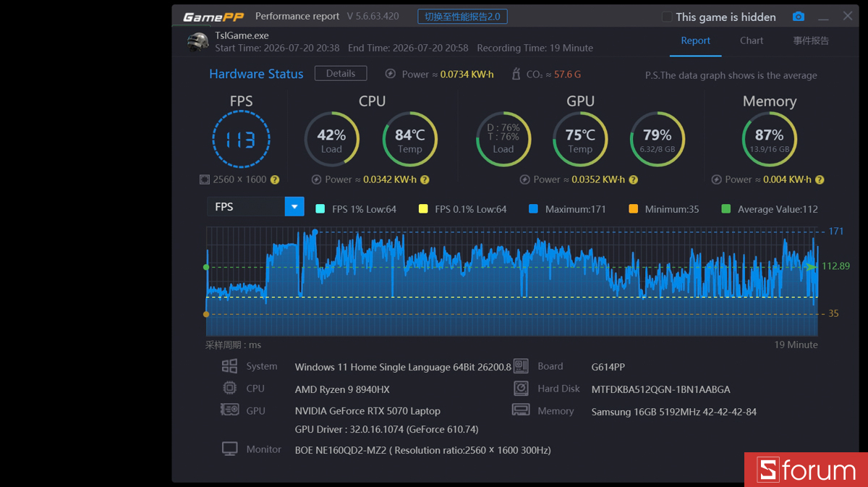Click the GPU card icon in specs list
Image resolution: width=868 pixels, height=487 pixels.
(x=229, y=410)
